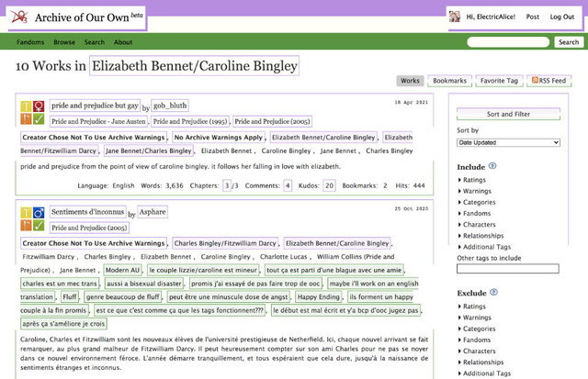Expand Exclude Fandoms filter
The width and height of the screenshot is (588, 379).
pyautogui.click(x=474, y=340)
